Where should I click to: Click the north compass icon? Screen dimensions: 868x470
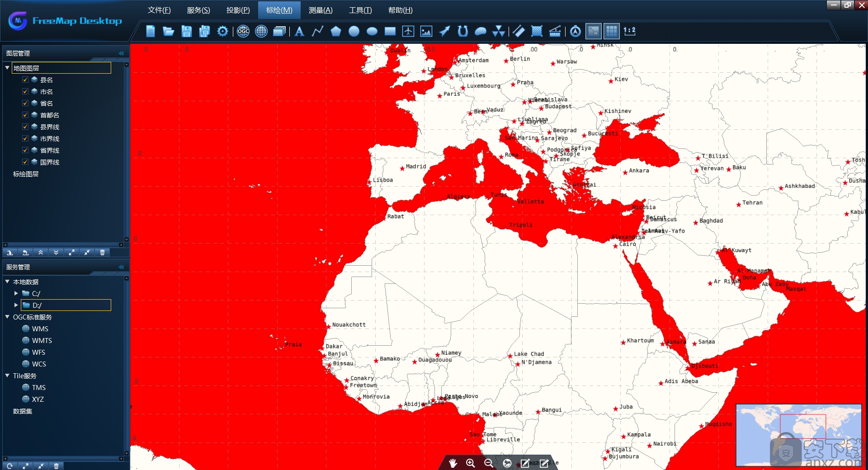click(576, 31)
